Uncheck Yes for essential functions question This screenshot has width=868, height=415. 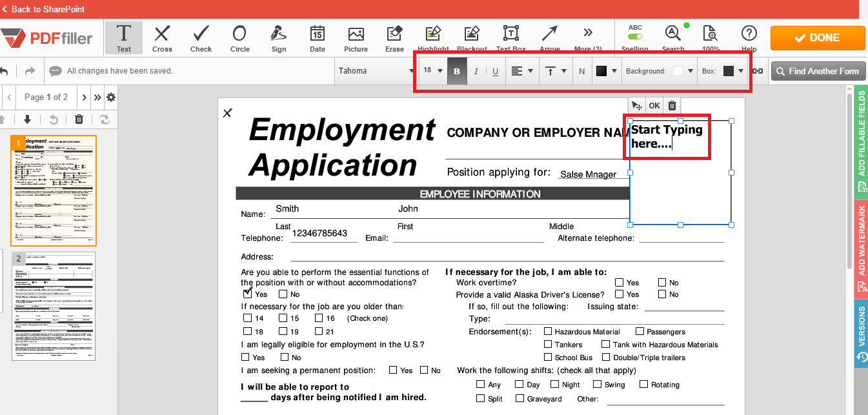pos(248,293)
